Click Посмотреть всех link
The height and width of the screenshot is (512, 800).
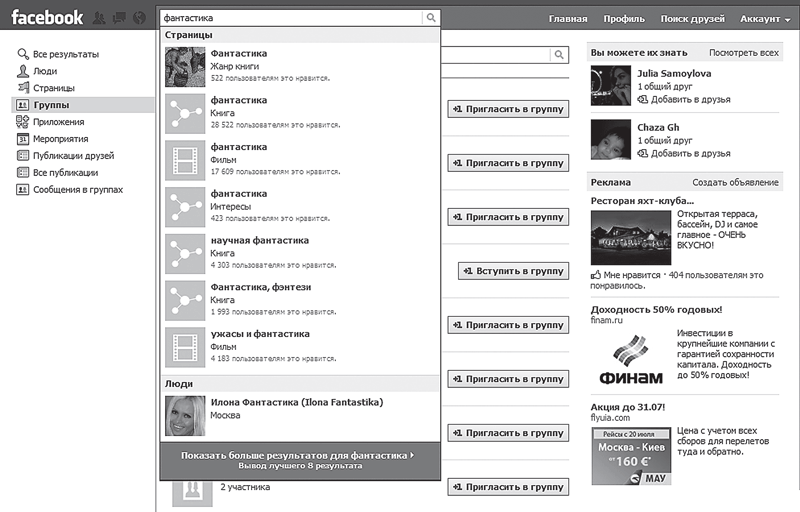(x=743, y=52)
